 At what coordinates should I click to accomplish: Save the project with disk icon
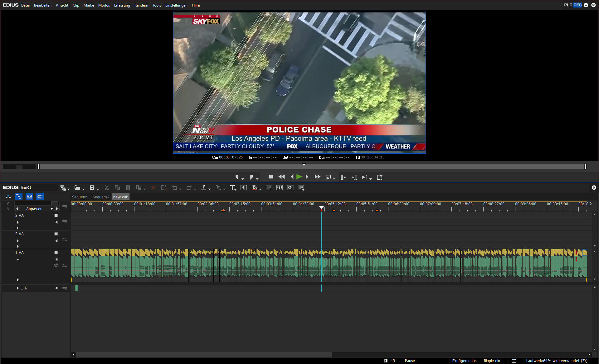92,187
